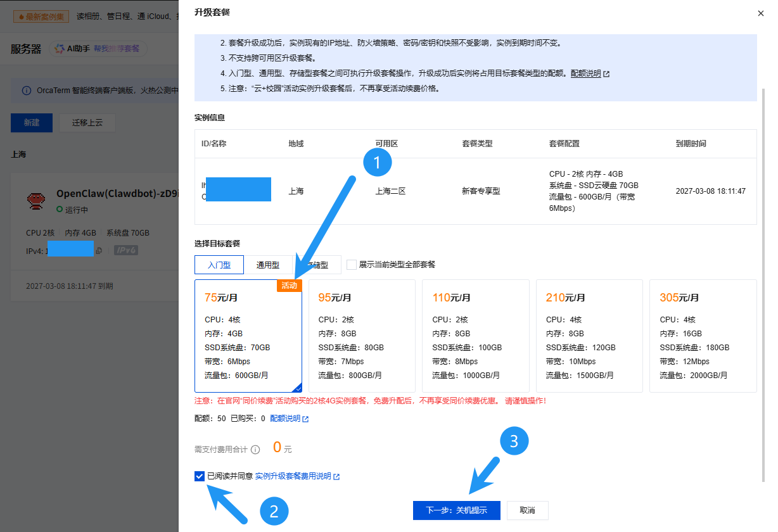Choose the 95元/月 package card
This screenshot has height=532, width=778.
click(361, 336)
